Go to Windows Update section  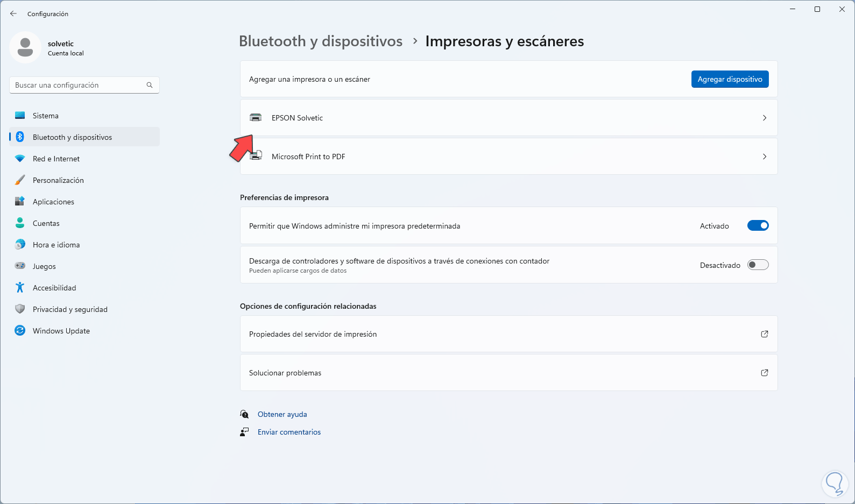pyautogui.click(x=84, y=331)
